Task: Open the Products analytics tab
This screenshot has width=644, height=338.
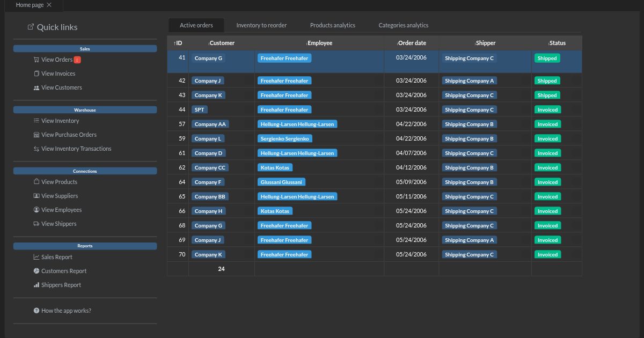Action: tap(333, 25)
